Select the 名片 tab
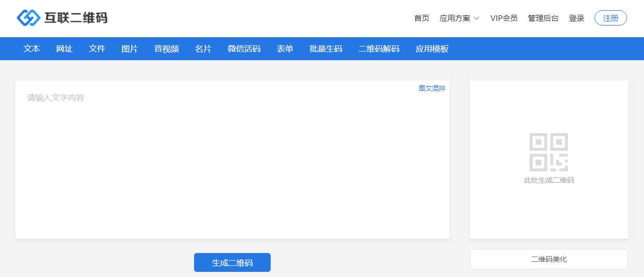This screenshot has width=644, height=277. pos(203,49)
